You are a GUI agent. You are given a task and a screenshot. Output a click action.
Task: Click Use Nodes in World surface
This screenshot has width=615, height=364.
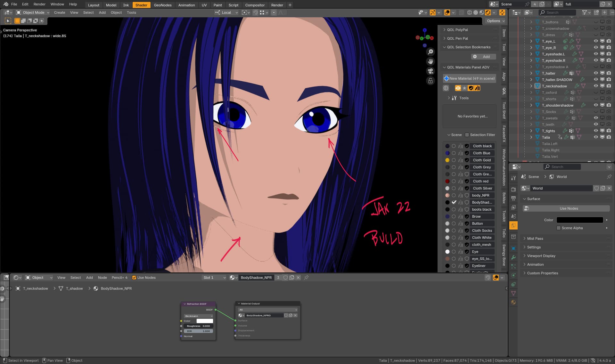[x=566, y=208]
